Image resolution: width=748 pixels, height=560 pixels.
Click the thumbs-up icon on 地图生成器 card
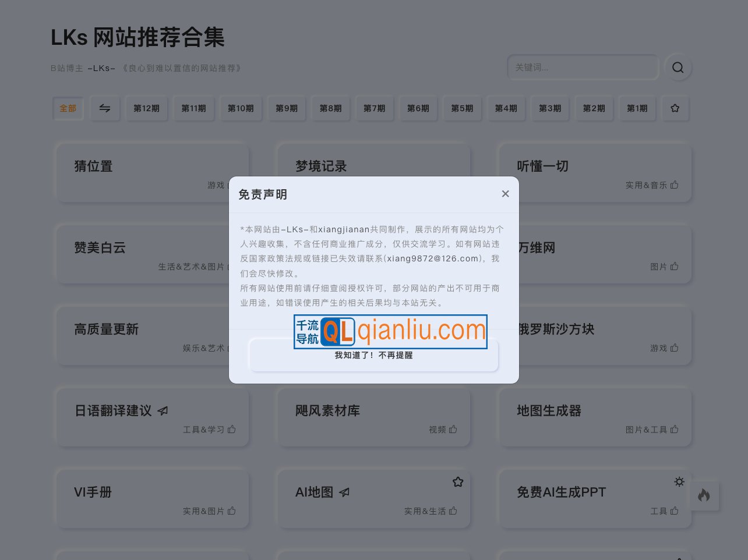coord(674,429)
